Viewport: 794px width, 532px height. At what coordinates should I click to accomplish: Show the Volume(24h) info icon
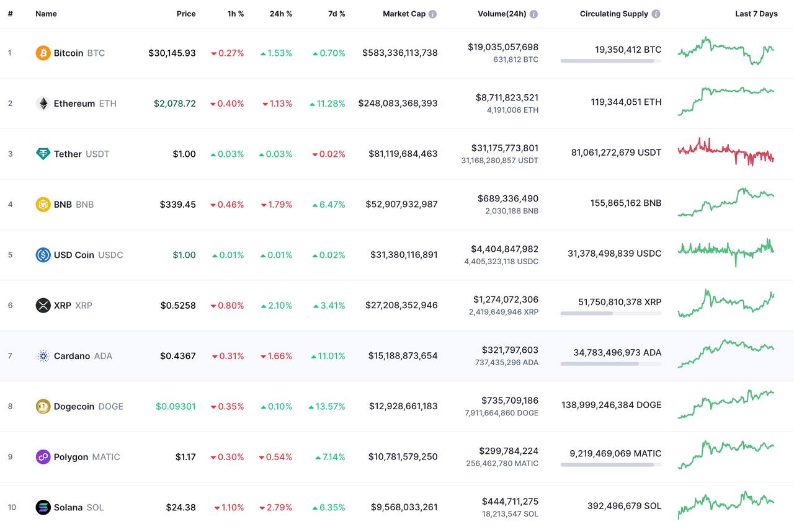[x=533, y=14]
